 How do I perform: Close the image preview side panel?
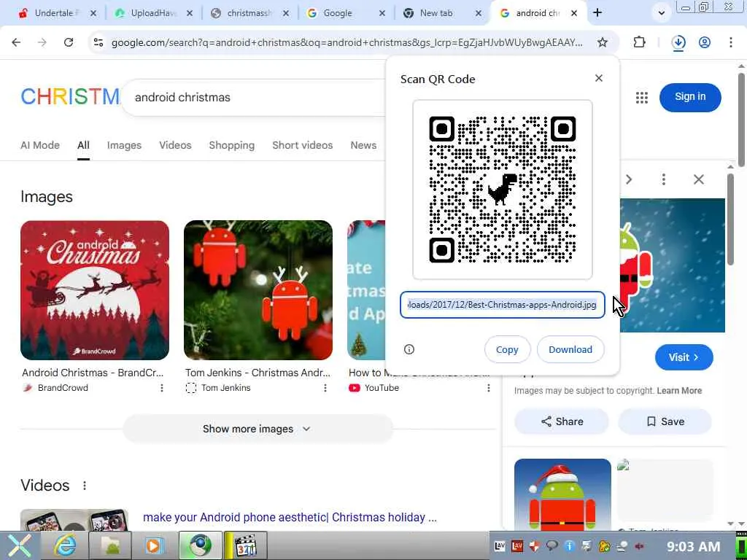(698, 179)
